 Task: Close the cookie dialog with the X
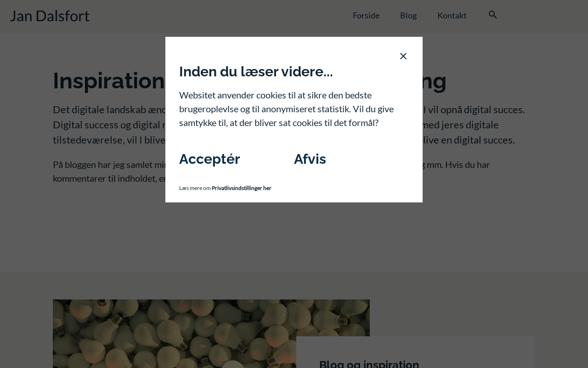(x=403, y=56)
